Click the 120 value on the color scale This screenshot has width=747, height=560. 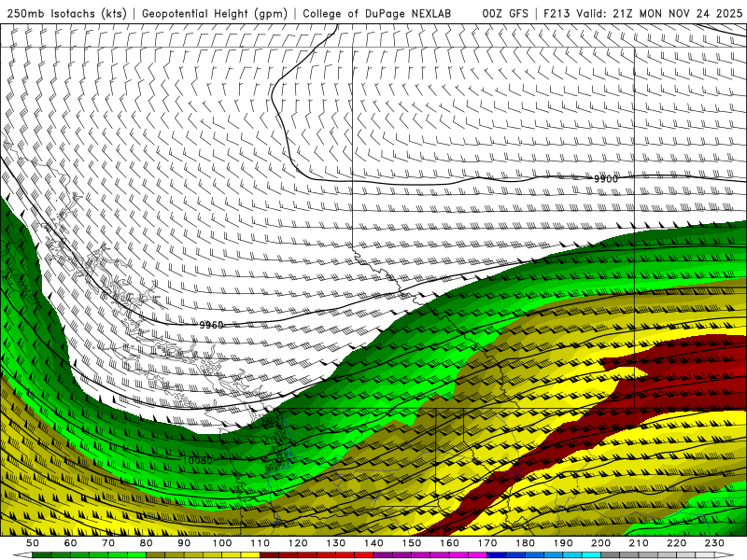[298, 543]
